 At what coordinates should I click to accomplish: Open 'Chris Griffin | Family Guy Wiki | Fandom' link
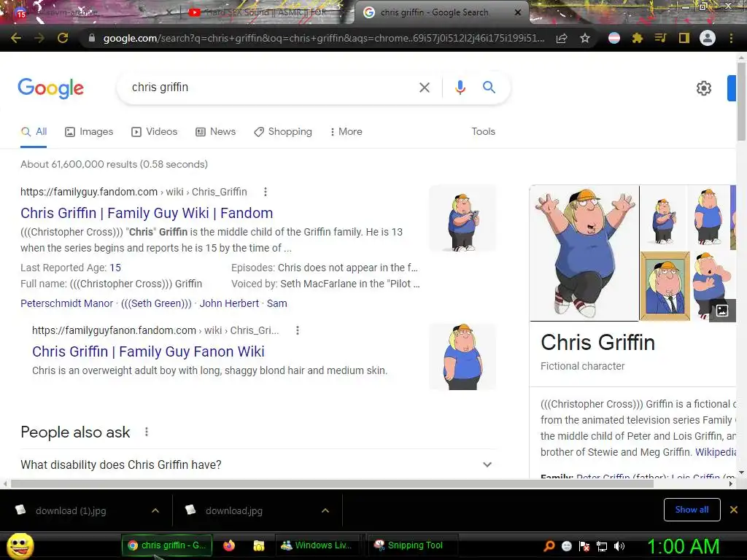pyautogui.click(x=147, y=214)
